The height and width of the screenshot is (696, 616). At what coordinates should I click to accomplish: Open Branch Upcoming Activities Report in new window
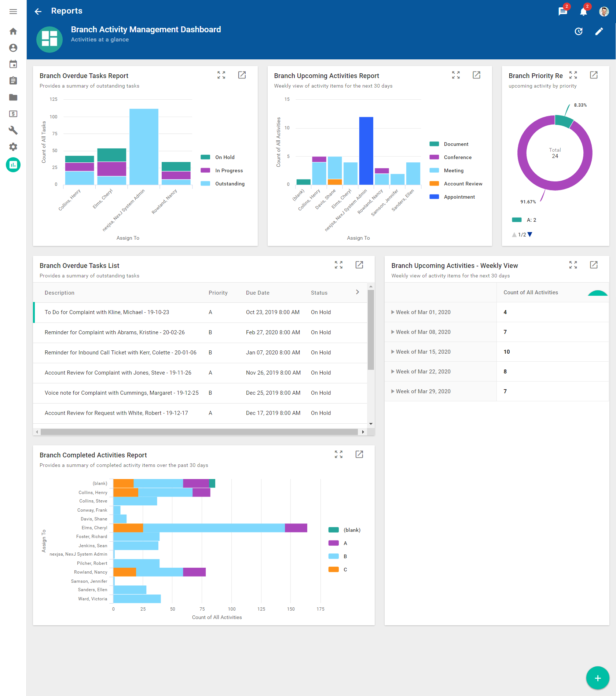(477, 75)
